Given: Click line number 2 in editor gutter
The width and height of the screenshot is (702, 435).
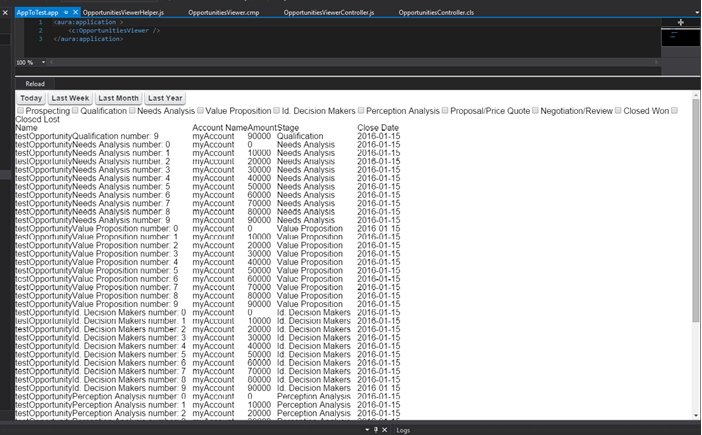Looking at the screenshot, I should click(x=40, y=30).
